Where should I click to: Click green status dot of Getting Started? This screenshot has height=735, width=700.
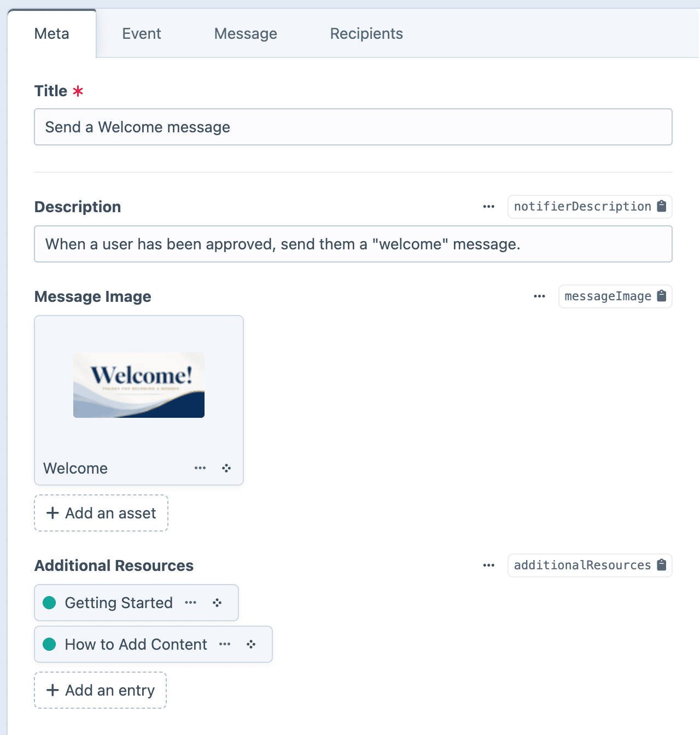click(49, 603)
